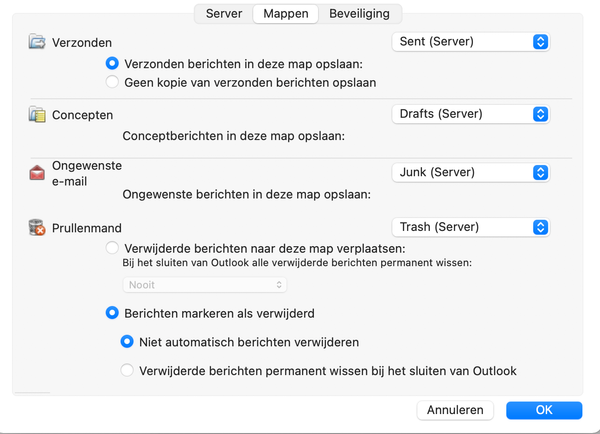600x434 pixels.
Task: Open the disabled 'Nooit' dropdown
Action: (x=205, y=285)
